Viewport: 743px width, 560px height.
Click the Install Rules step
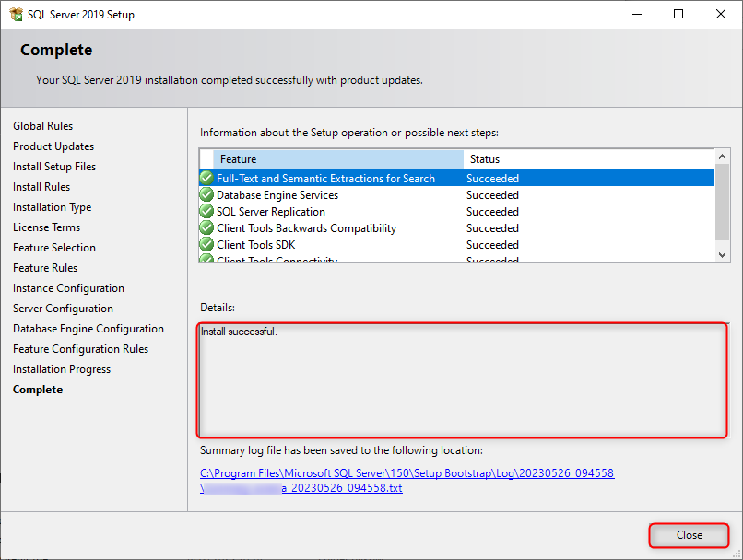pyautogui.click(x=41, y=187)
